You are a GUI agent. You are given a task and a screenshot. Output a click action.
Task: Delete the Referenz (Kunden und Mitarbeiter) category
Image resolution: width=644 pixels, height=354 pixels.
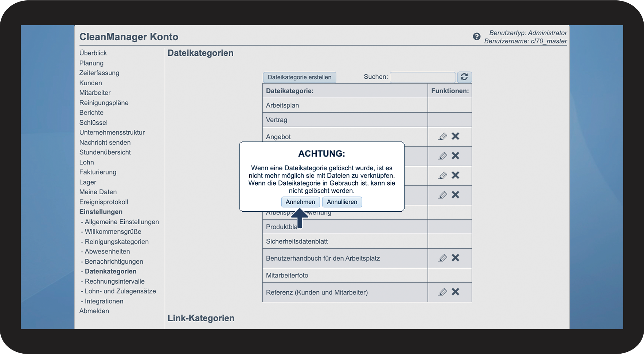pos(455,292)
